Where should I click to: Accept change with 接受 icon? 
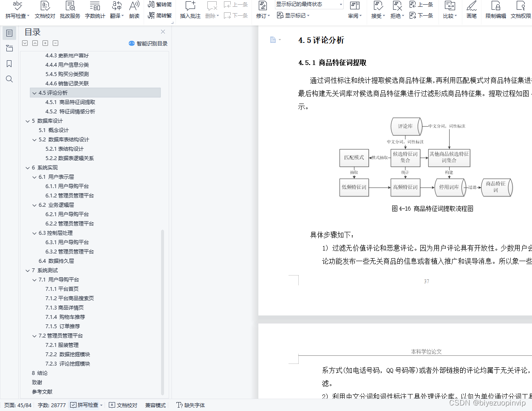point(378,6)
